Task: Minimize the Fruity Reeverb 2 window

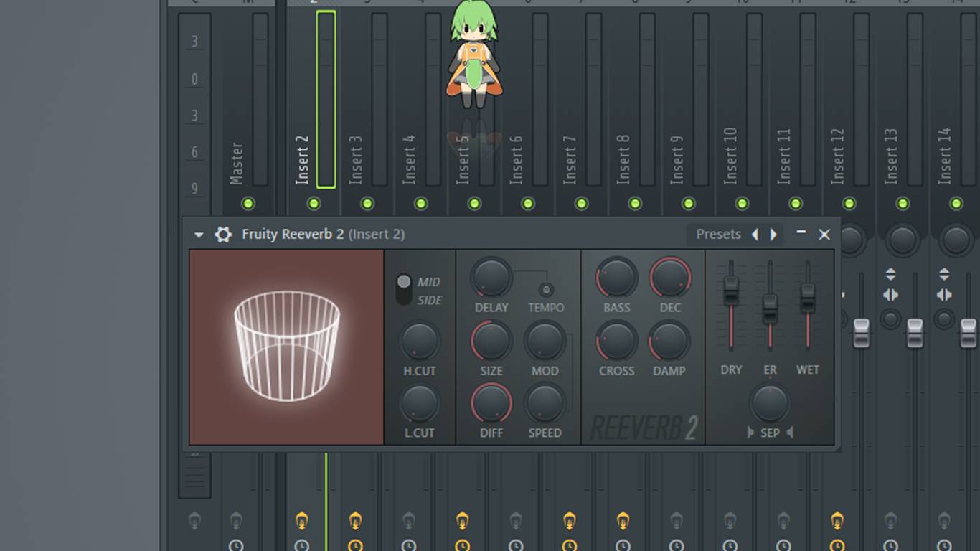Action: pyautogui.click(x=801, y=233)
